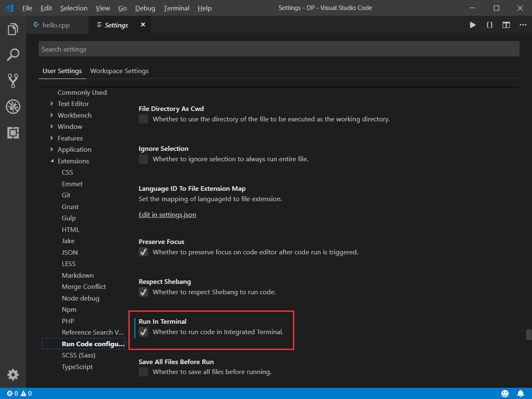Expand the Features settings group
Screen dimensions: 532x399
tap(52, 138)
